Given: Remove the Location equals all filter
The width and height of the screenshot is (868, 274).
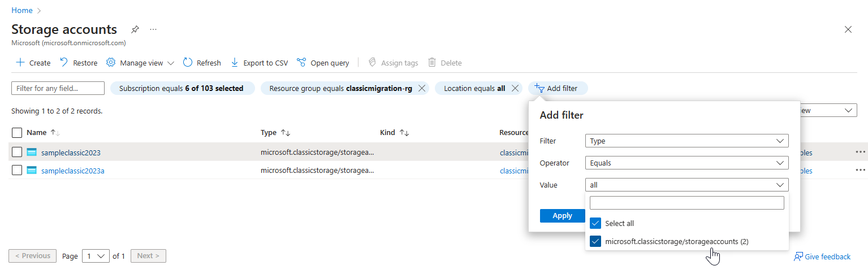Looking at the screenshot, I should [515, 88].
